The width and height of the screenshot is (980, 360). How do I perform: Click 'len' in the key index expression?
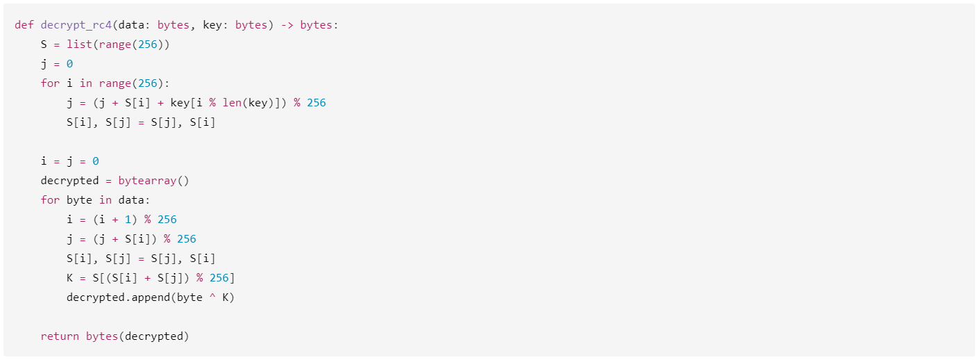(232, 103)
